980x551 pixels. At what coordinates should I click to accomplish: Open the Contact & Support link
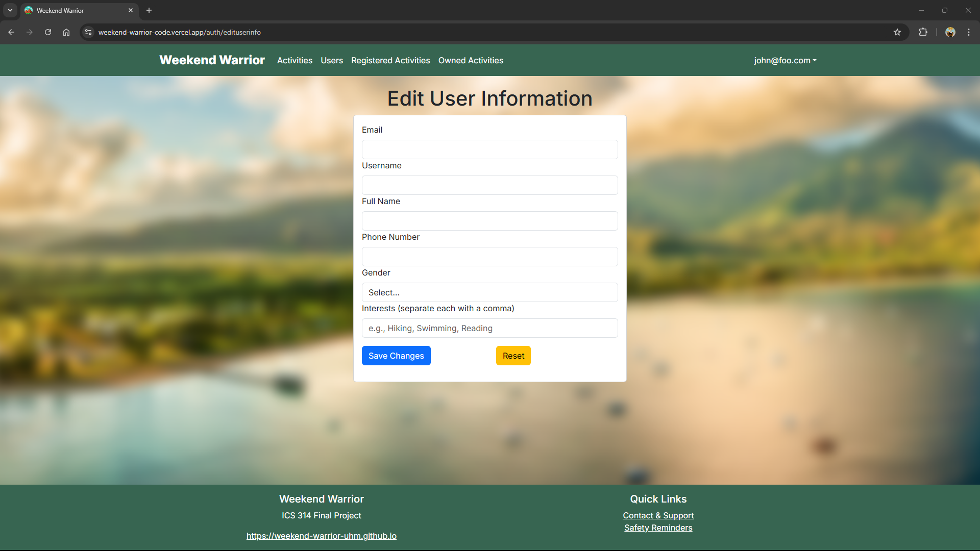(658, 515)
